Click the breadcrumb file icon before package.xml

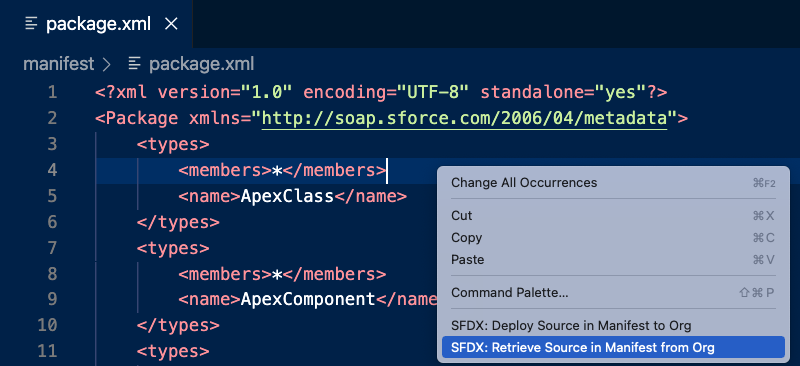click(135, 64)
